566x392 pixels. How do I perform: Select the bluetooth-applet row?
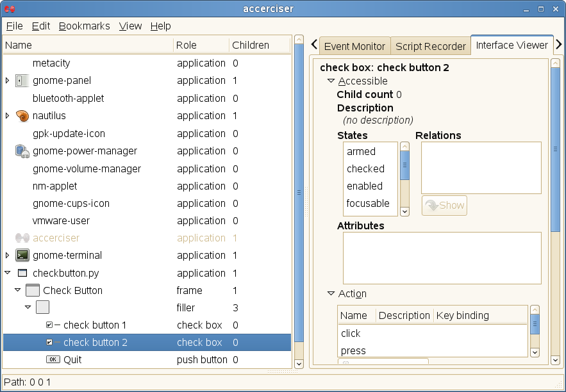(x=147, y=98)
